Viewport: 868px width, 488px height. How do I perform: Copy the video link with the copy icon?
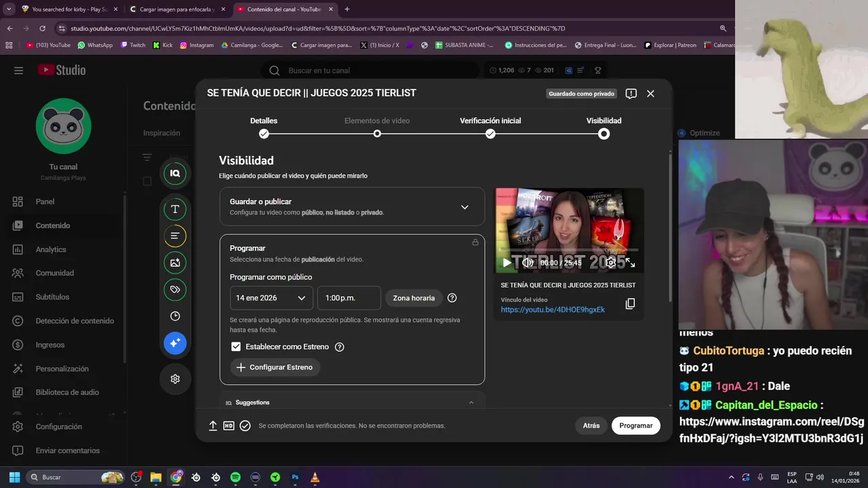pyautogui.click(x=630, y=304)
